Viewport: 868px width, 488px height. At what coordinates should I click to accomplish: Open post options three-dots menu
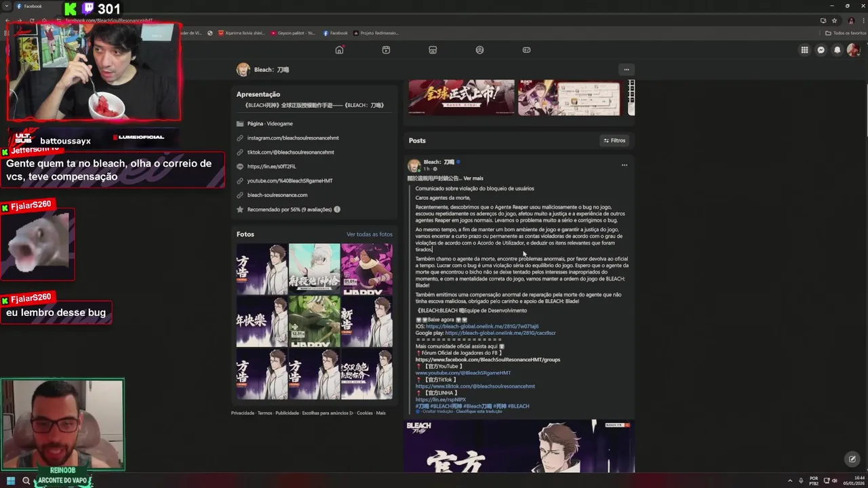click(625, 165)
